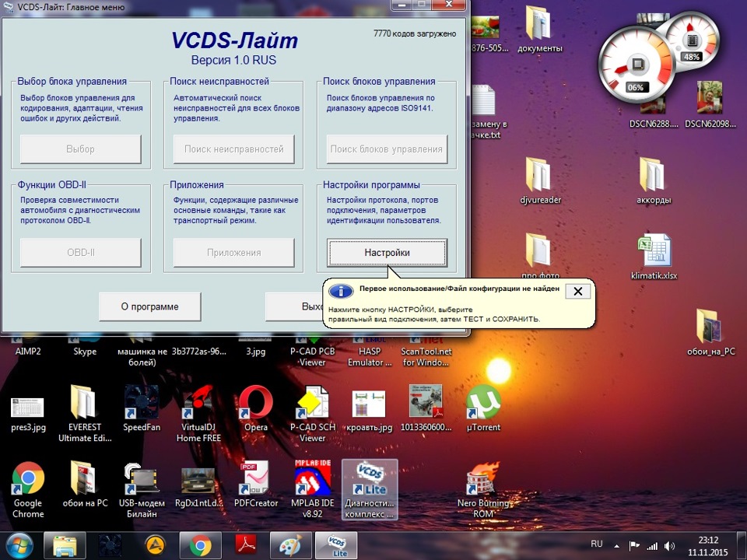Open the аккорды folder icon

(654, 180)
